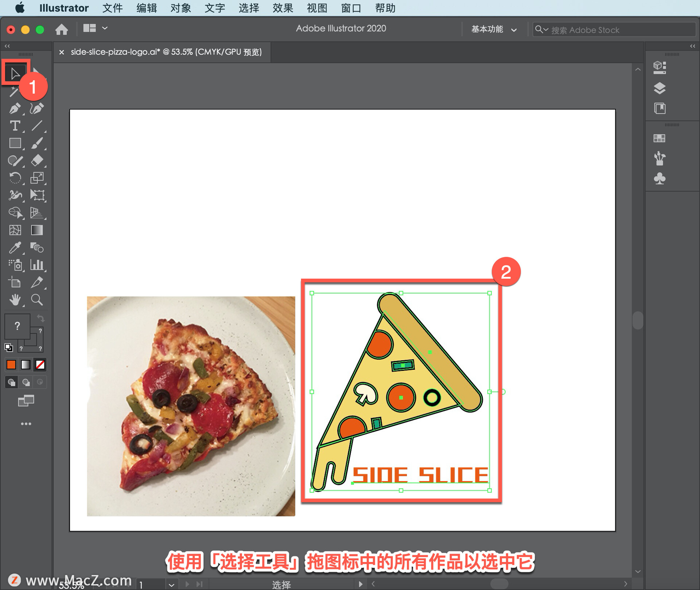Select the Magic Wand tool
The image size is (700, 590).
tap(14, 92)
